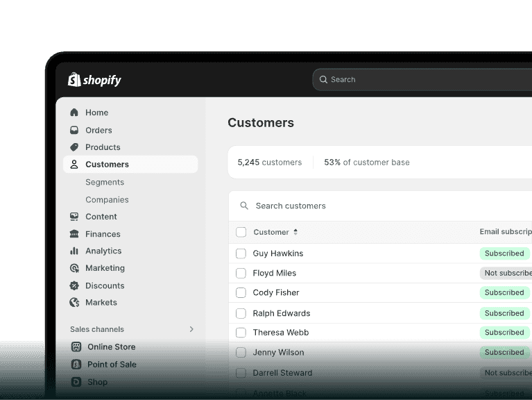Click the Markets globe icon
This screenshot has height=400, width=532.
coord(74,302)
